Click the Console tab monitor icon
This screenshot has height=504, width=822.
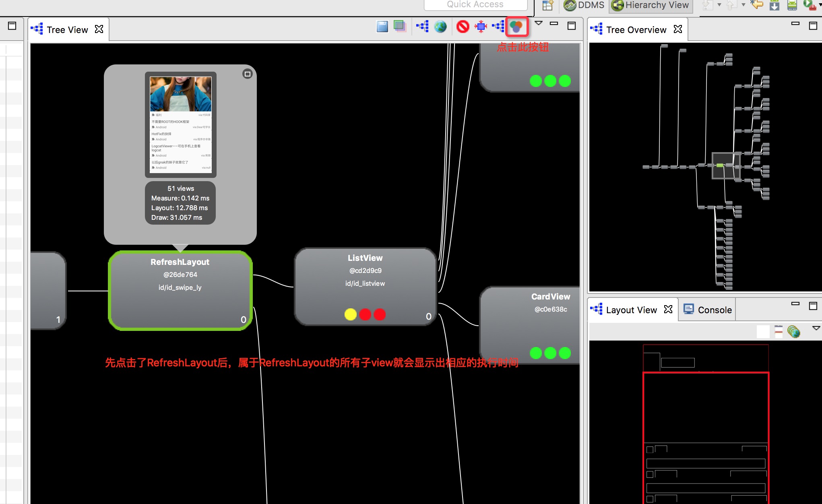click(x=689, y=309)
